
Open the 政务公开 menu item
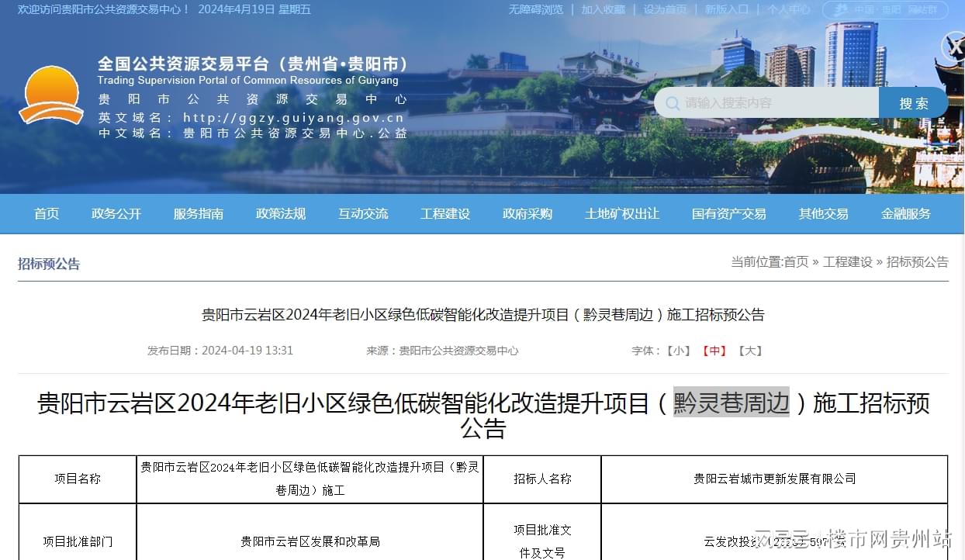116,214
